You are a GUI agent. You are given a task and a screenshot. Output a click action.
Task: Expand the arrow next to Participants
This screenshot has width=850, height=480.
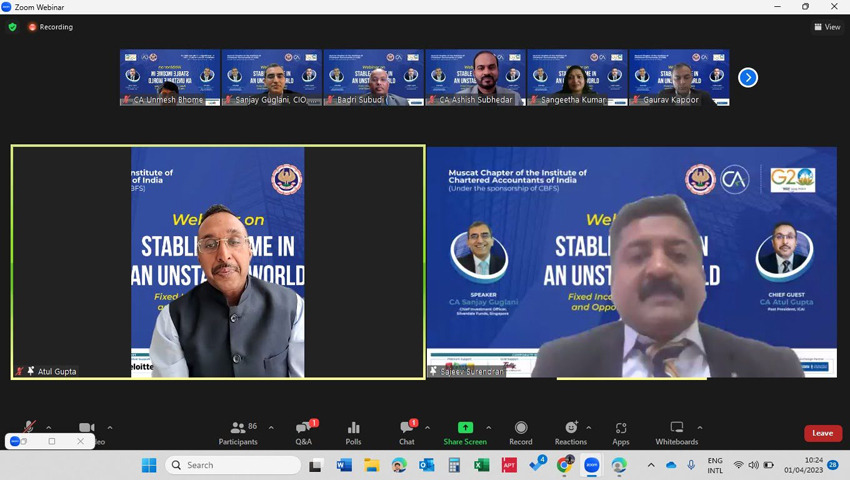271,428
